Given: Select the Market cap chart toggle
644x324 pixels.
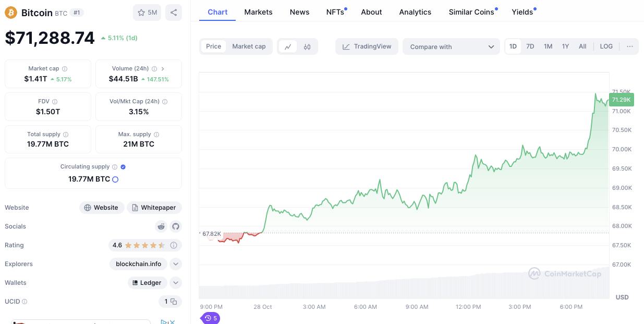Looking at the screenshot, I should tap(249, 46).
